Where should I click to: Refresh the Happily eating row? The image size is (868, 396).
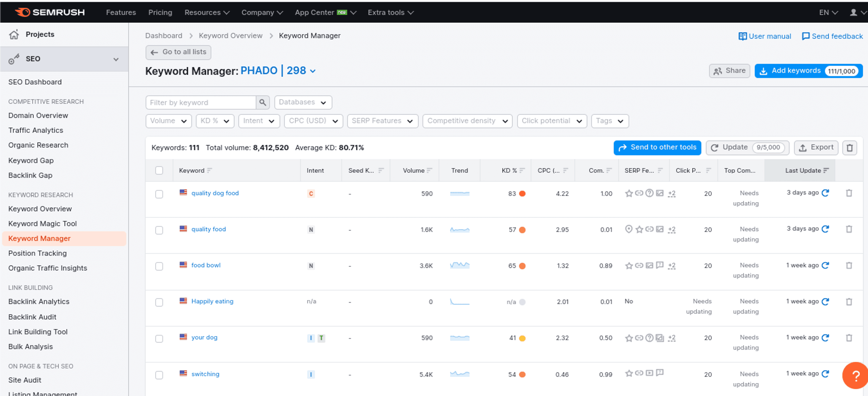825,301
